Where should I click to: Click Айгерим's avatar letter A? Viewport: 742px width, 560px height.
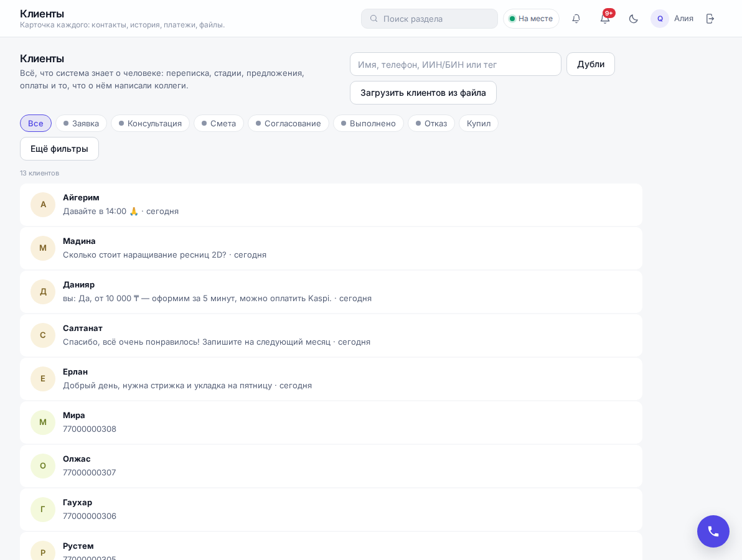pyautogui.click(x=43, y=205)
